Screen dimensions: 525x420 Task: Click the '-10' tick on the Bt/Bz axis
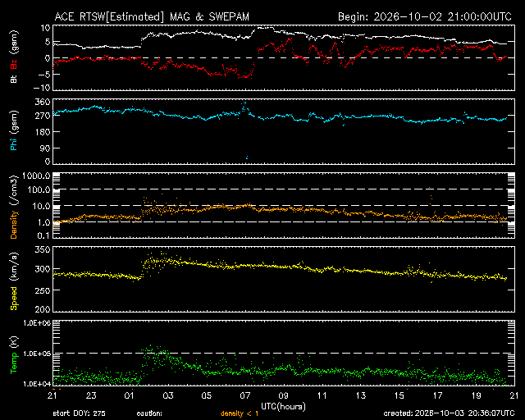42,88
